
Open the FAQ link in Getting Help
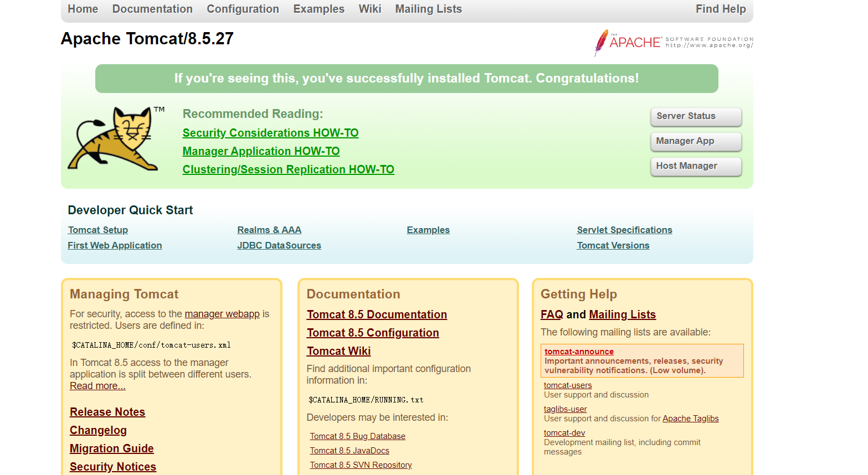(552, 314)
